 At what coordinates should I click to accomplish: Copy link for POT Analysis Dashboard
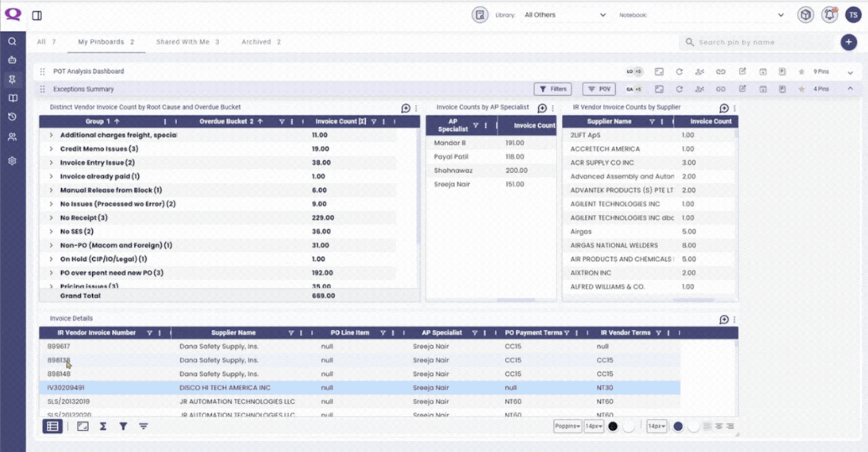(x=720, y=71)
